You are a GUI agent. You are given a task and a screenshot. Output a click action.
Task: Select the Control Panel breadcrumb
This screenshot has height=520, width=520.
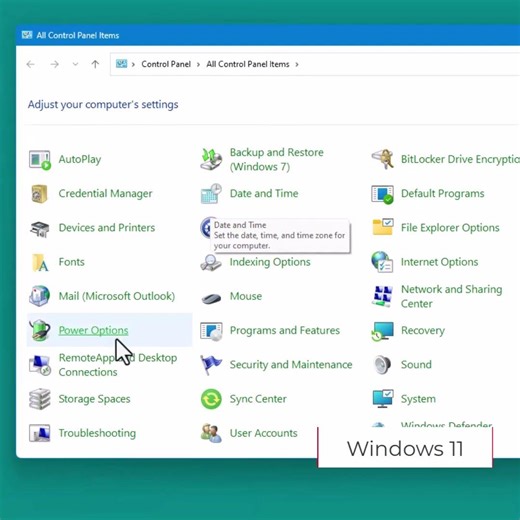coord(166,64)
